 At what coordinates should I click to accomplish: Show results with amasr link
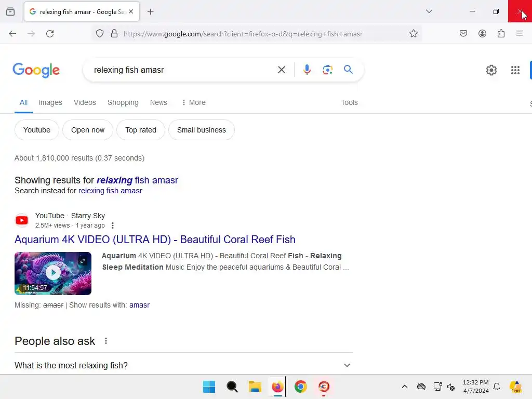coord(139,305)
